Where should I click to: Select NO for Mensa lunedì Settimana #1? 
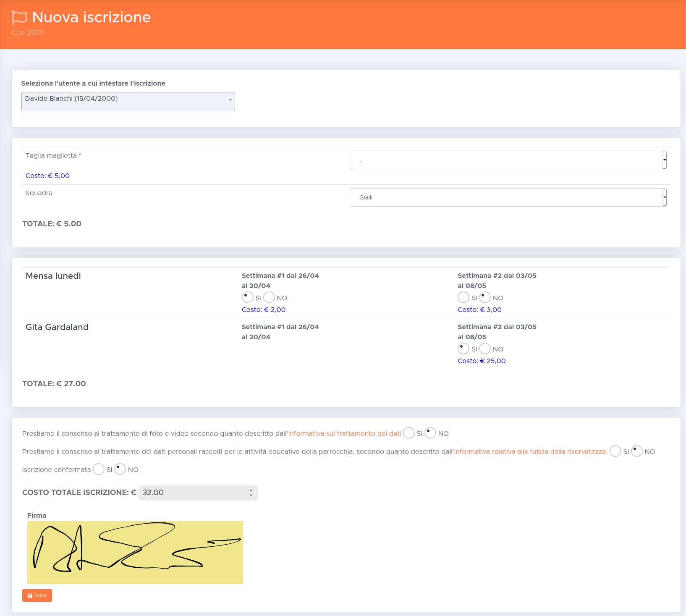click(269, 297)
